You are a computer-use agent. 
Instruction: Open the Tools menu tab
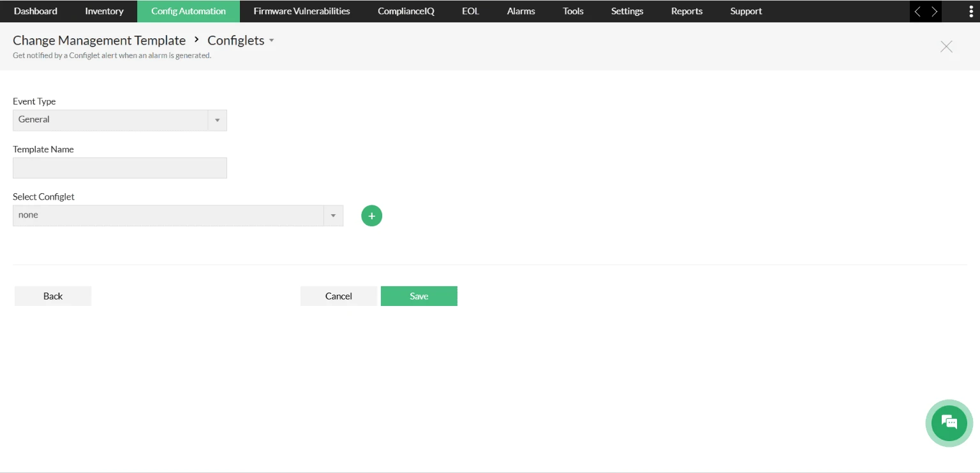tap(573, 11)
